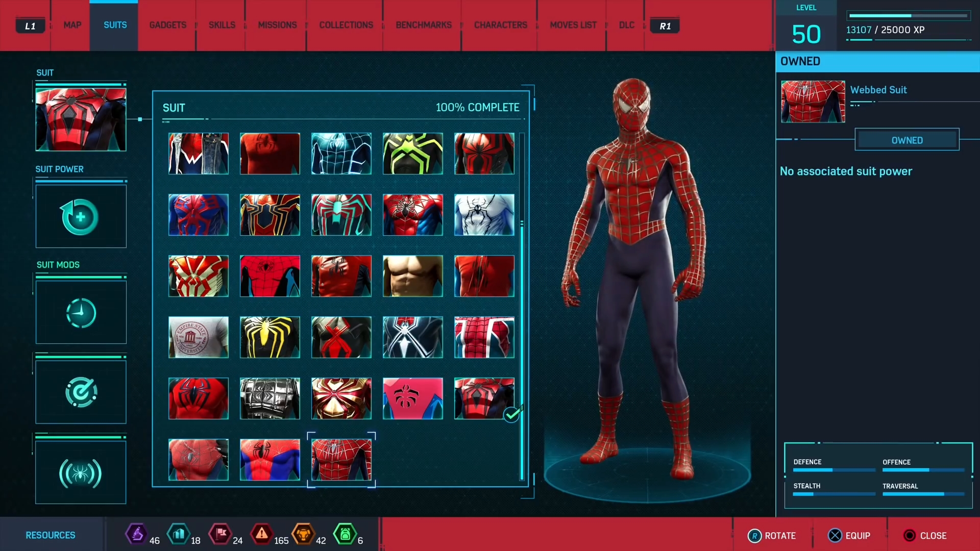Click the R1 shoulder button prompt

click(665, 26)
